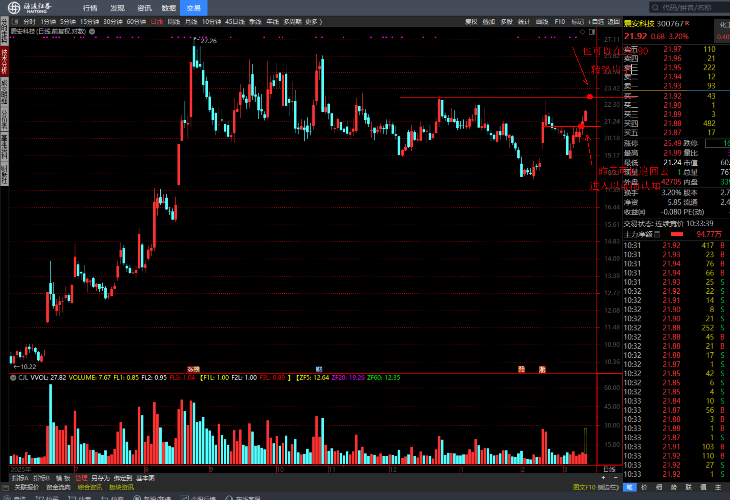Image resolution: width=730 pixels, height=500 pixels.
Task: Select the 年线 yearly period
Action: click(272, 22)
